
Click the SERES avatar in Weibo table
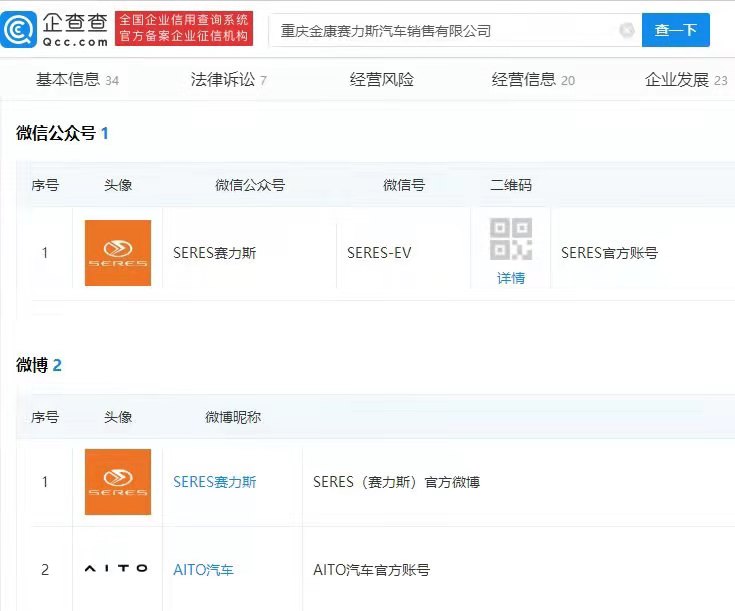pos(118,482)
